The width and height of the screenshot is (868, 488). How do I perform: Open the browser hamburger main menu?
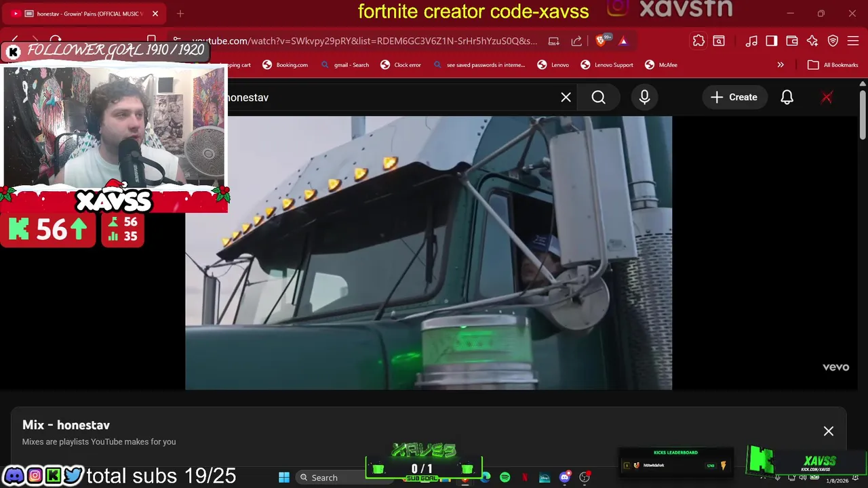coord(853,41)
